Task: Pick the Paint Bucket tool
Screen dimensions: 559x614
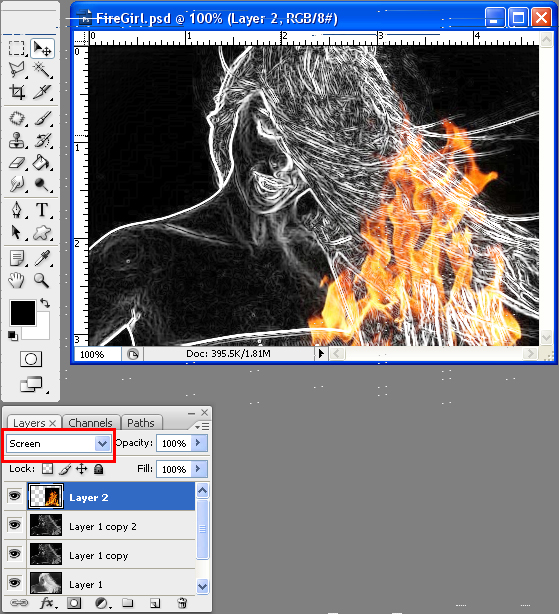Action: click(41, 162)
